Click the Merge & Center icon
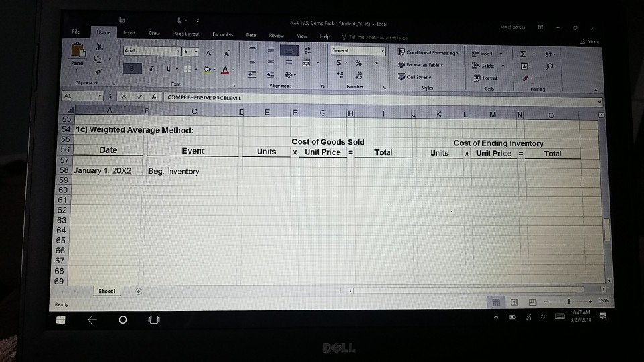 [307, 63]
